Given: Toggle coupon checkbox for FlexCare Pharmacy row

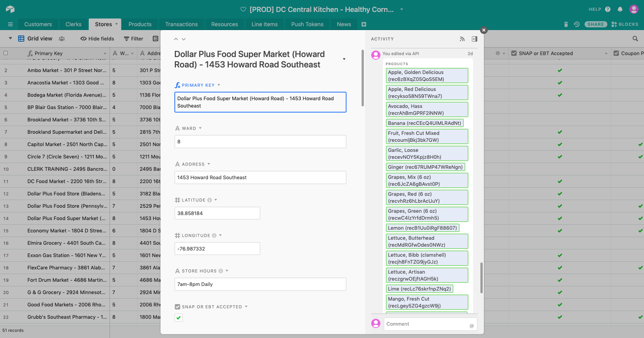Looking at the screenshot, I should 641,267.
